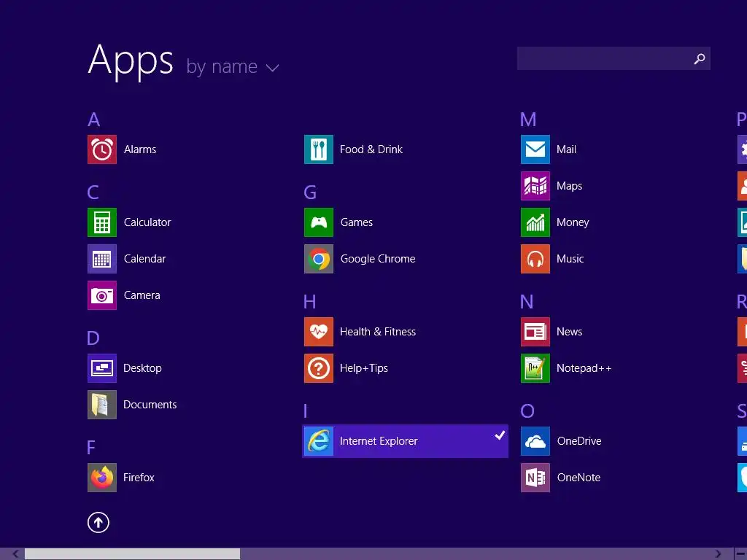Click the 'Help+Tips' label text
The image size is (747, 560).
pos(364,368)
